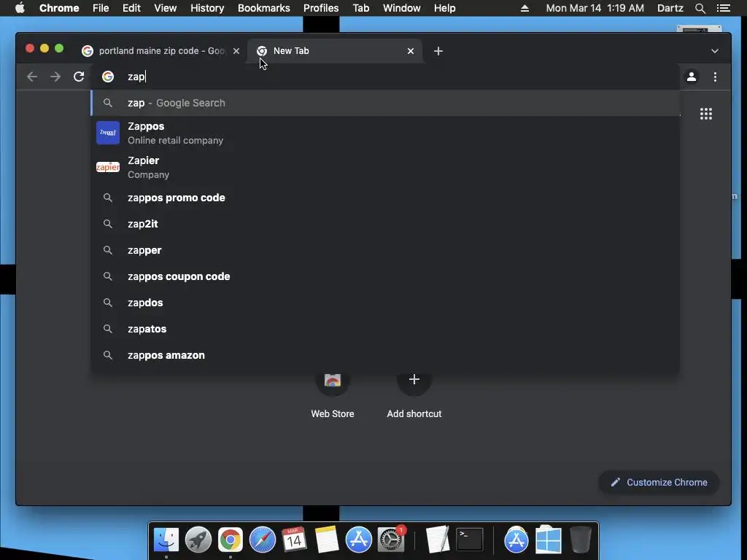
Task: Open the Bookmarks menu
Action: 264,8
